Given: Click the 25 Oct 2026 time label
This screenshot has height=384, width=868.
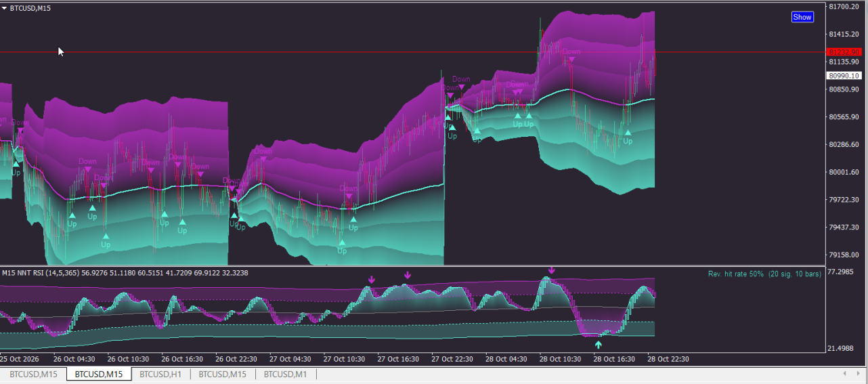Looking at the screenshot, I should pos(20,359).
